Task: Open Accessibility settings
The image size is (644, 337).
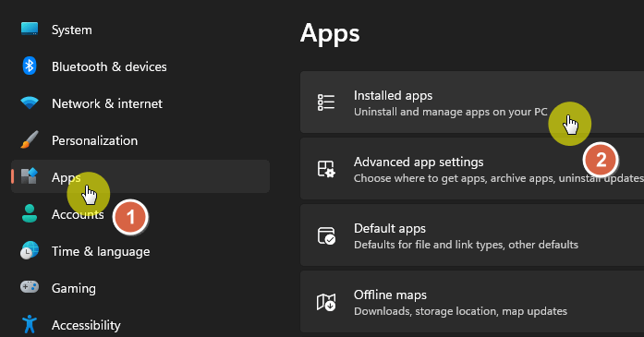Action: [140, 325]
